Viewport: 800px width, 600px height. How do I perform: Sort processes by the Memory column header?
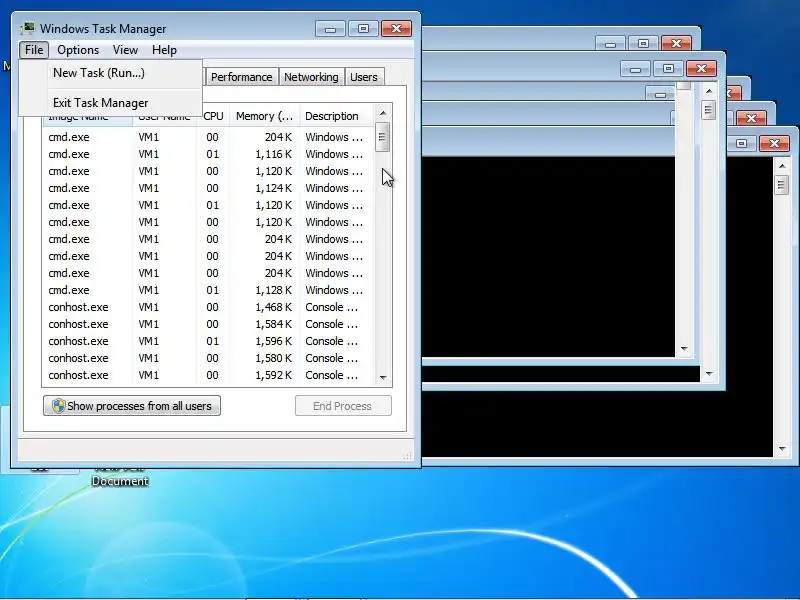tap(264, 116)
